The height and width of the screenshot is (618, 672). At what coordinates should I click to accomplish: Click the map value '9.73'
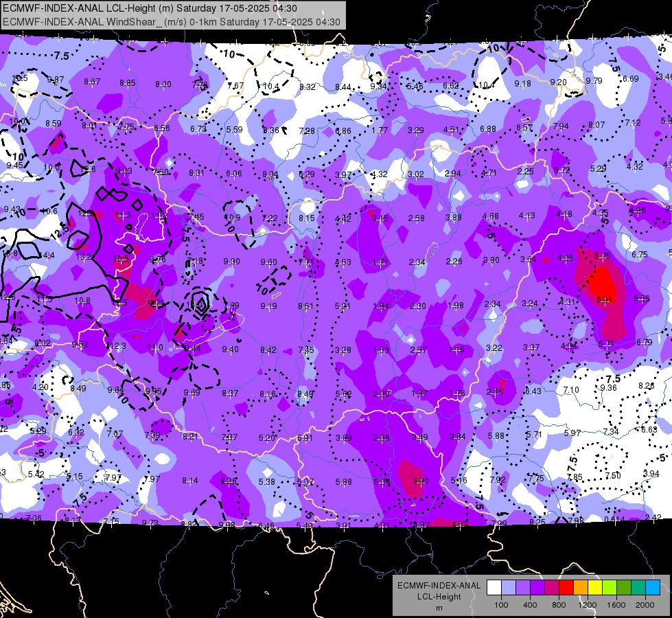pos(150,523)
